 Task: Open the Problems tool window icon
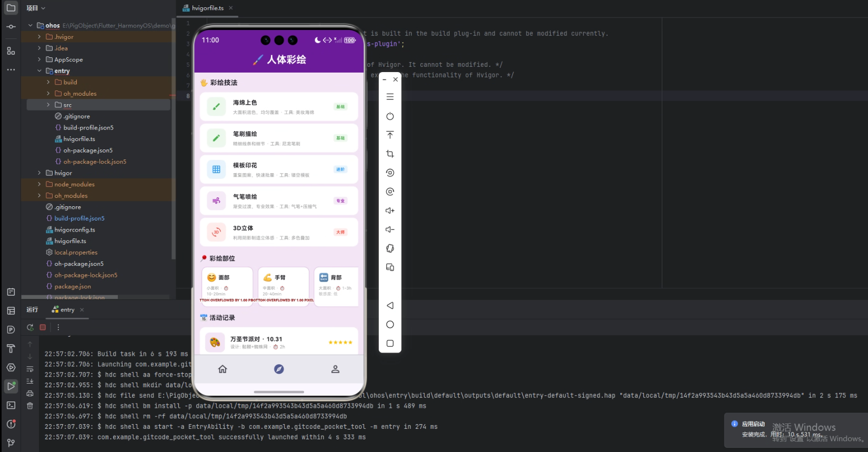point(11,424)
